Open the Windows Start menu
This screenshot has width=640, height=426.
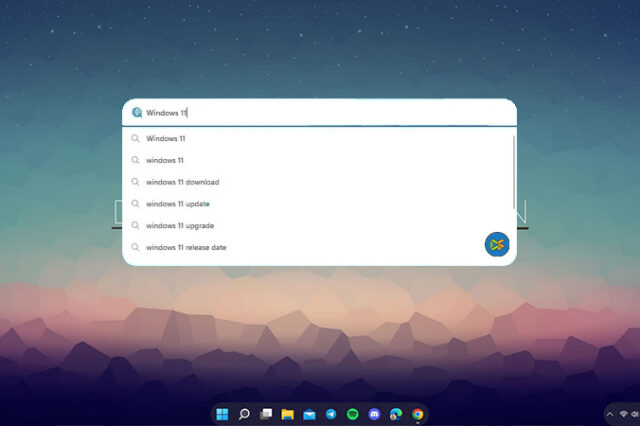pyautogui.click(x=222, y=414)
